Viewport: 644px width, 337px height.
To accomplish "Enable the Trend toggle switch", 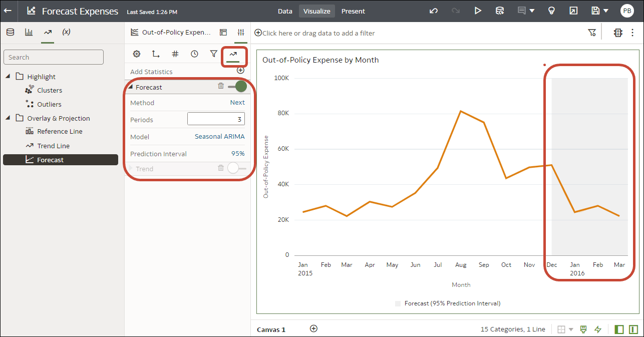I will 233,169.
